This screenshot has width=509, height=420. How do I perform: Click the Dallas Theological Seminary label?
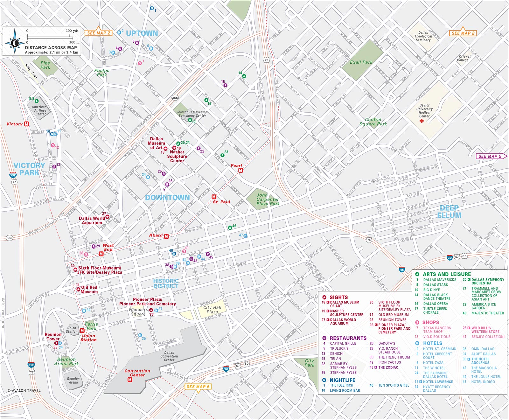pyautogui.click(x=423, y=36)
